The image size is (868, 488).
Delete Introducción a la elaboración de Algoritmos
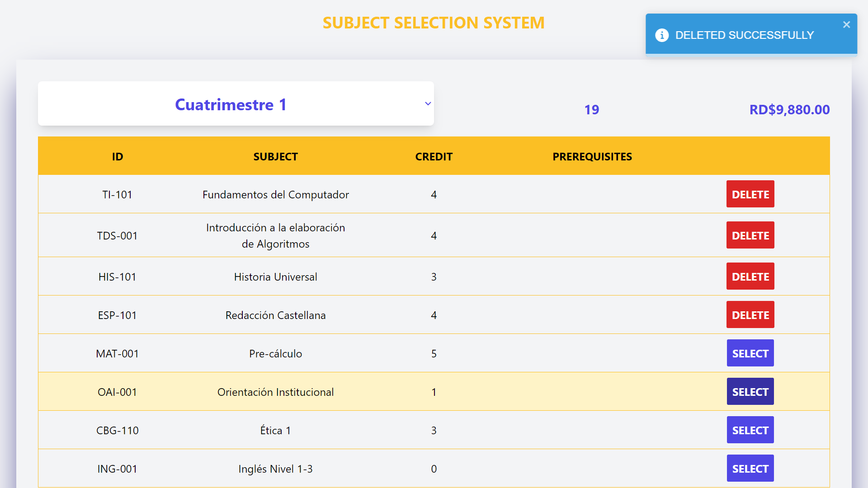coord(750,235)
